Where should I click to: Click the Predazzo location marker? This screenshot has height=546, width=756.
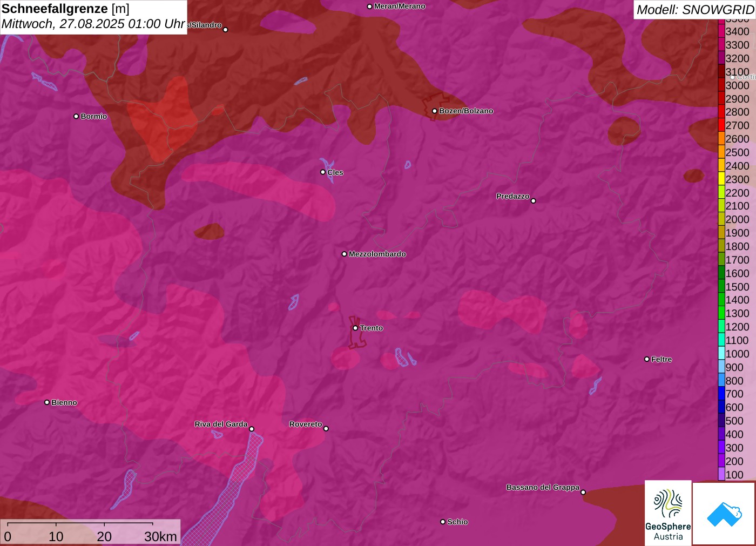[x=533, y=200]
